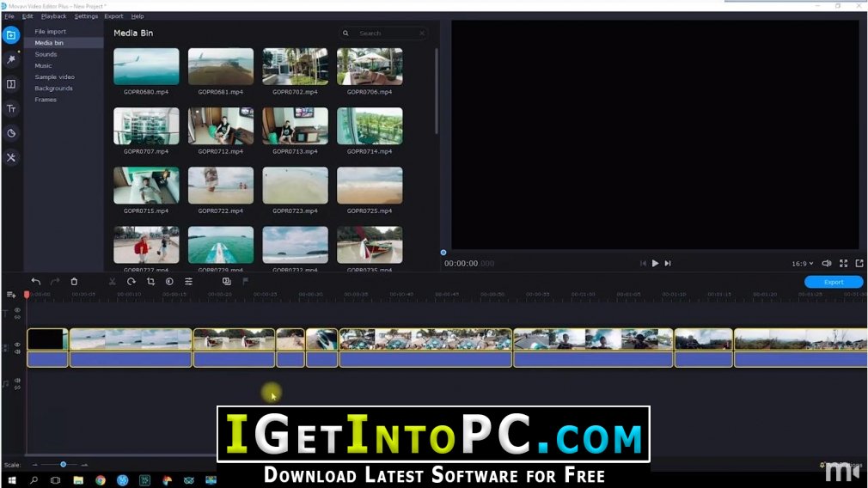The width and height of the screenshot is (868, 488).
Task: Open the search magnifier in Media Bin
Action: click(x=345, y=34)
